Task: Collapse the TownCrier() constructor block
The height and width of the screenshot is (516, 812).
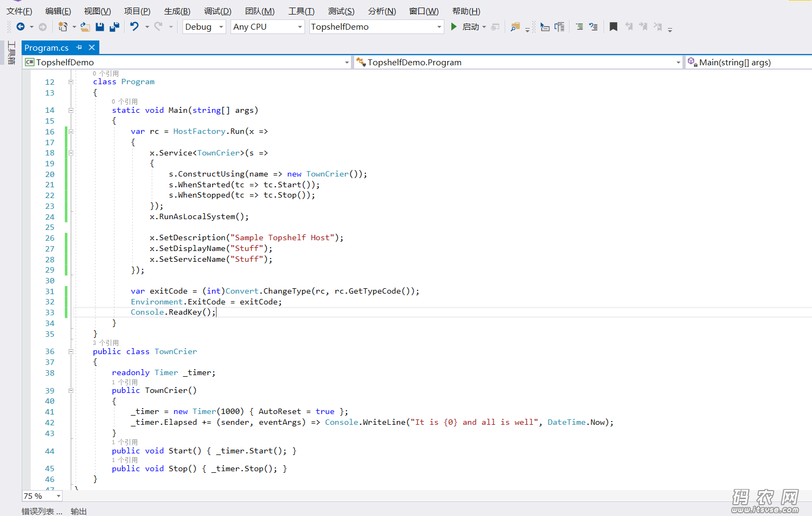Action: [x=71, y=390]
